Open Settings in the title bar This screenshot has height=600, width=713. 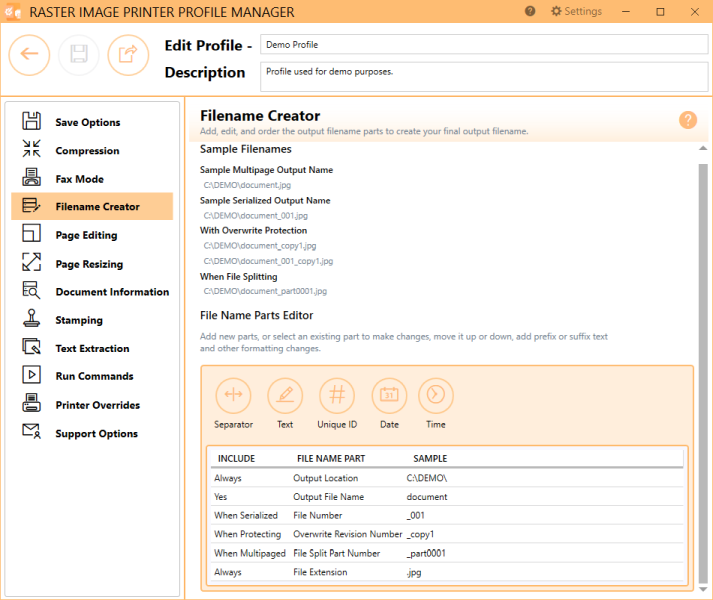pyautogui.click(x=576, y=11)
